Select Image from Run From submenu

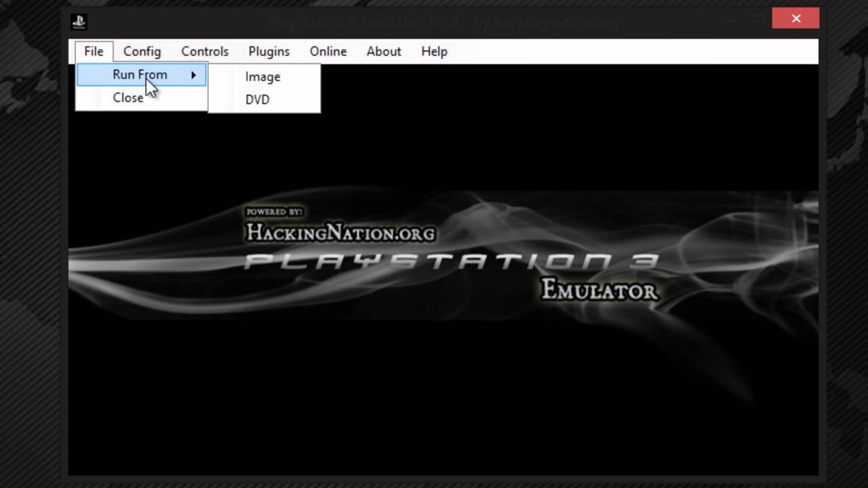click(x=264, y=77)
